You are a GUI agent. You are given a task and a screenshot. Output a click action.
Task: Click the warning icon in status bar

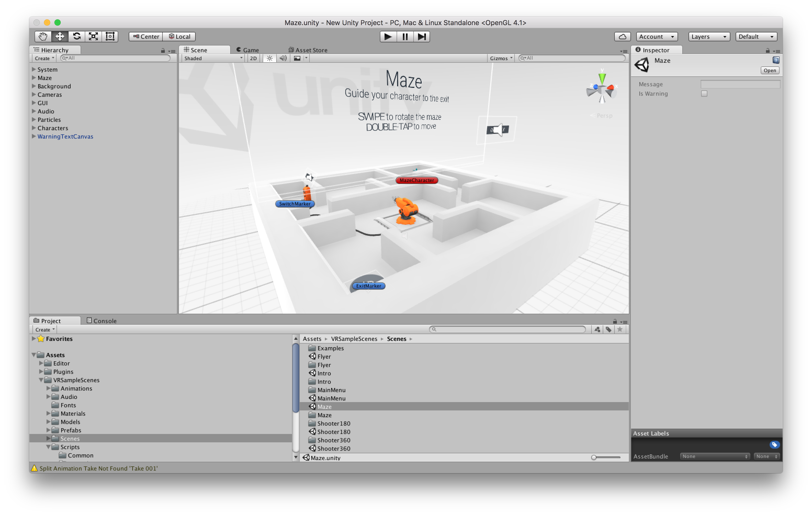(x=34, y=468)
